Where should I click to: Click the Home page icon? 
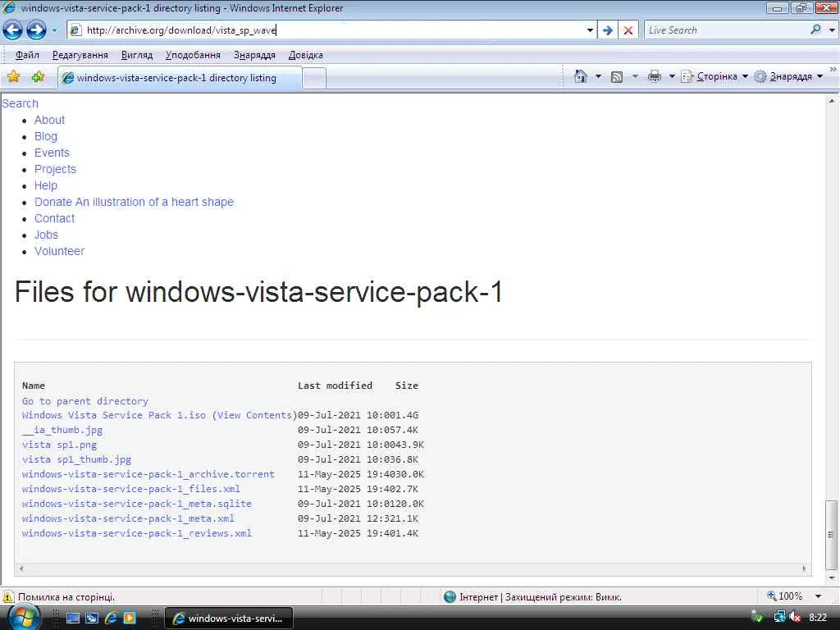pyautogui.click(x=580, y=76)
